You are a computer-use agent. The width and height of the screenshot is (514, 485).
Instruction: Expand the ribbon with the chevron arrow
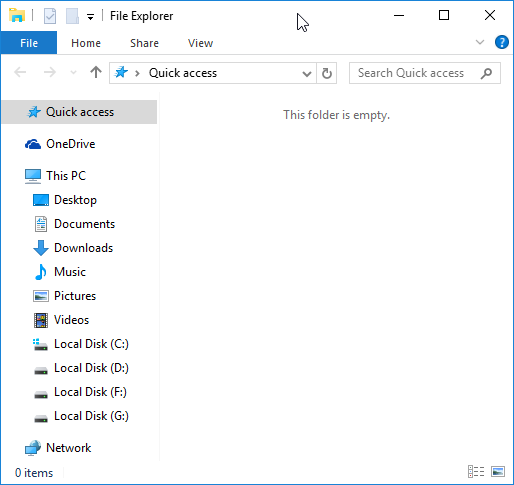(480, 42)
